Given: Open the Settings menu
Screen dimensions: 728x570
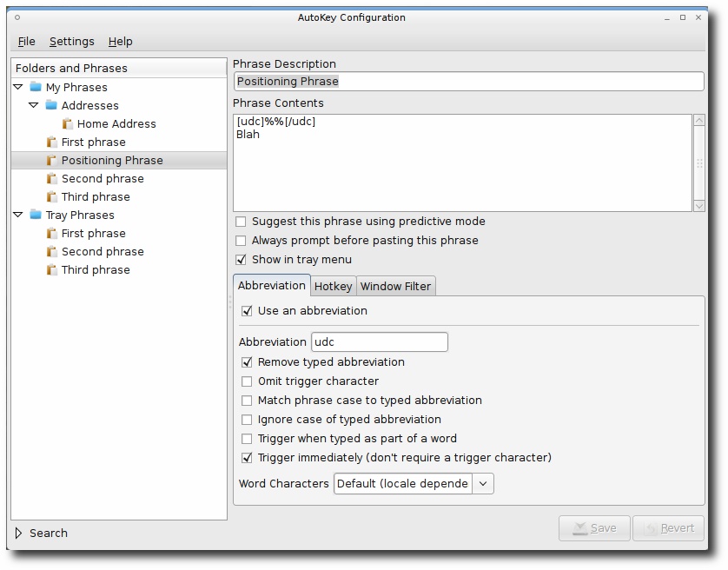Looking at the screenshot, I should [72, 42].
